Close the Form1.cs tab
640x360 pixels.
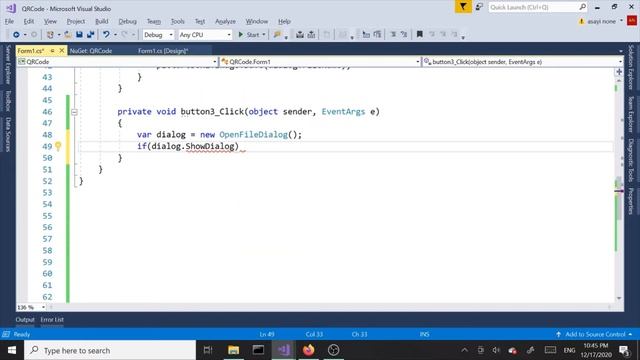(62, 51)
